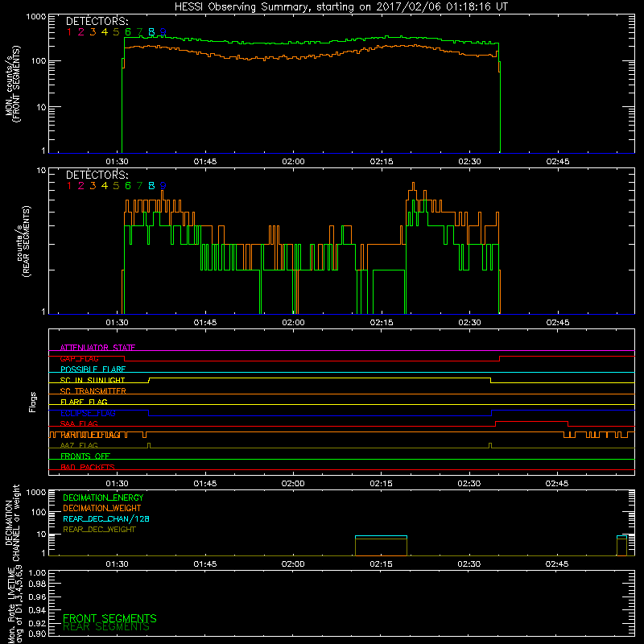Click the SC TRANSMITTER flag label
The width and height of the screenshot is (644, 644).
click(93, 390)
